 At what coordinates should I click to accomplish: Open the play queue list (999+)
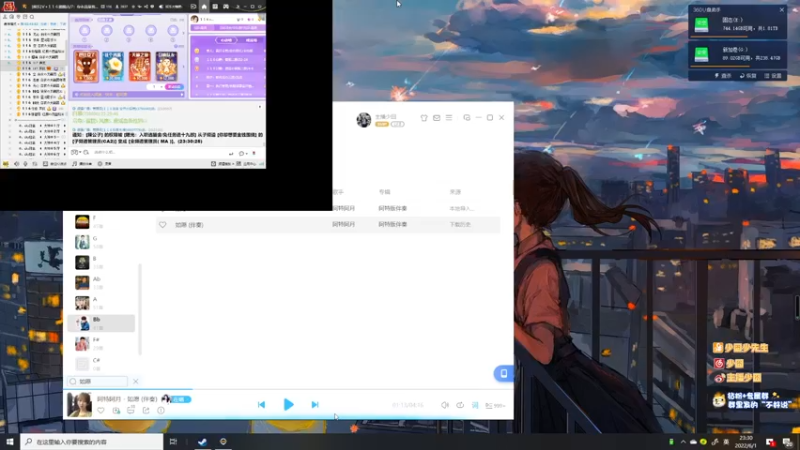pyautogui.click(x=494, y=406)
